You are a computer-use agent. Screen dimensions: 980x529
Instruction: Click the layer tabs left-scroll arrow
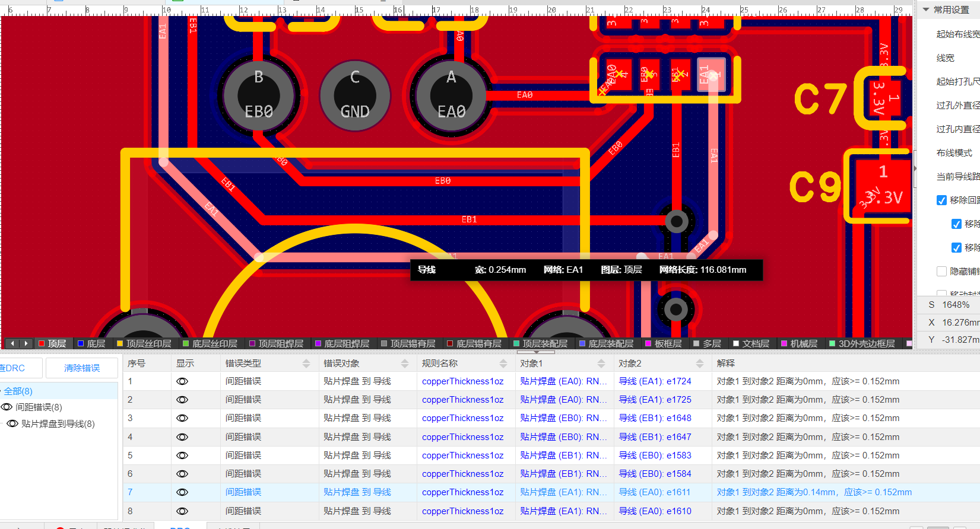click(12, 343)
